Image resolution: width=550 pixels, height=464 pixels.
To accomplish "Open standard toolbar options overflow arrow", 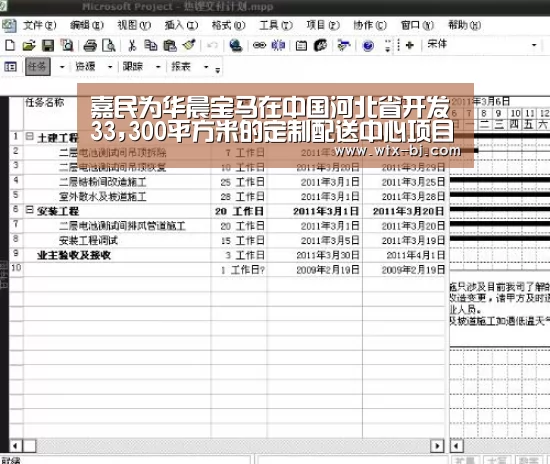I will (x=387, y=46).
